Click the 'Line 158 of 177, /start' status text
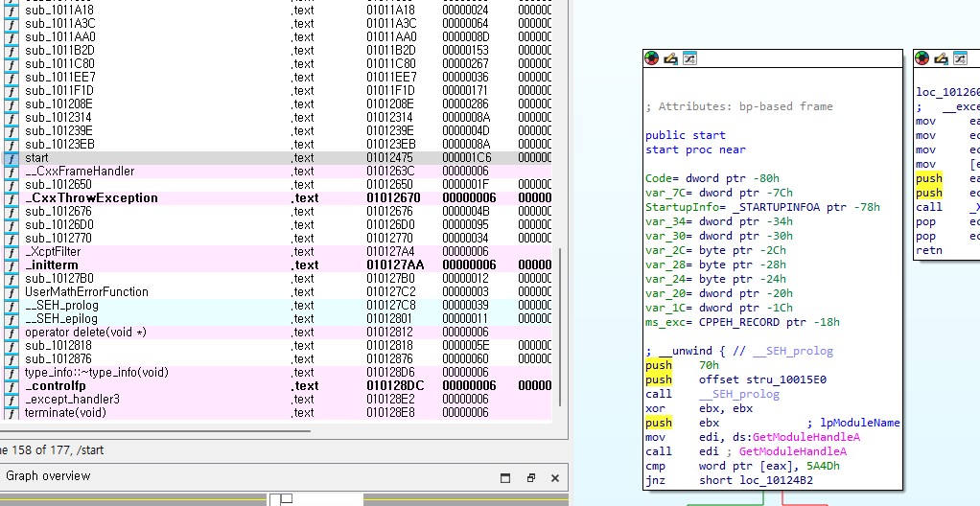The height and width of the screenshot is (506, 980). [52, 450]
